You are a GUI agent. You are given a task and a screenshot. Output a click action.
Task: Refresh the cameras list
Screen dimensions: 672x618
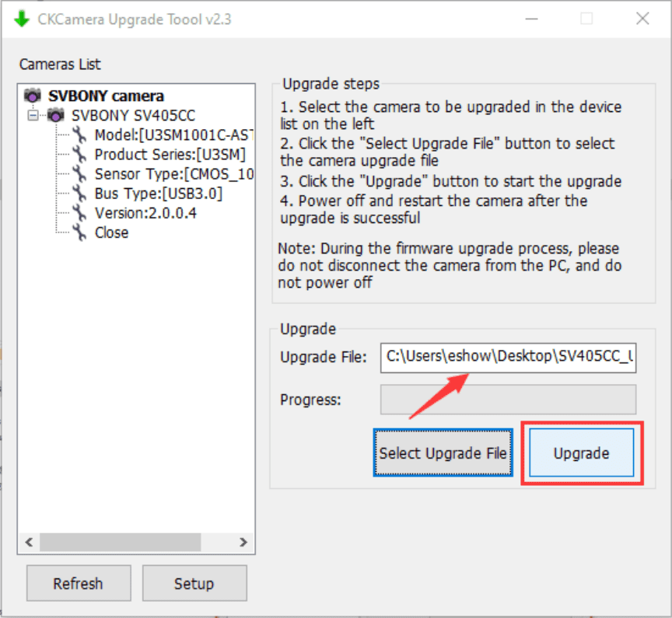[x=78, y=584]
